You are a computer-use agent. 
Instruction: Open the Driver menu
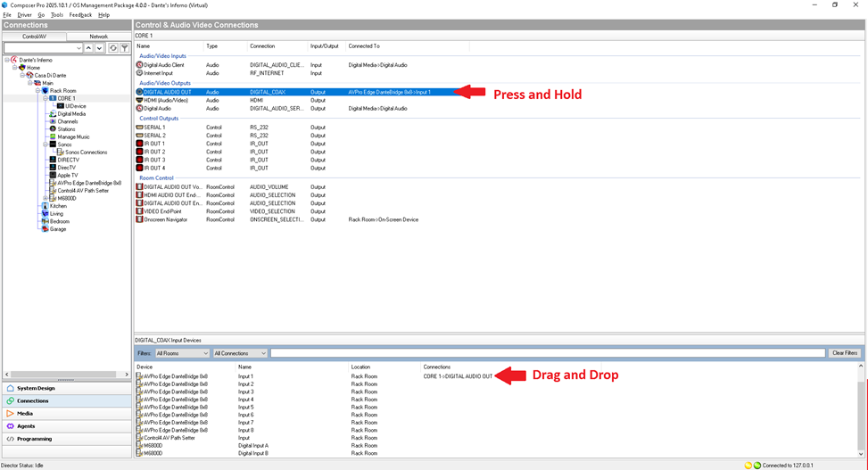pyautogui.click(x=24, y=15)
